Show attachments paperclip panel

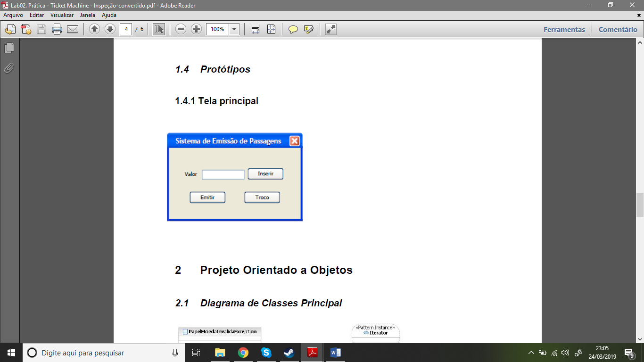click(x=9, y=68)
